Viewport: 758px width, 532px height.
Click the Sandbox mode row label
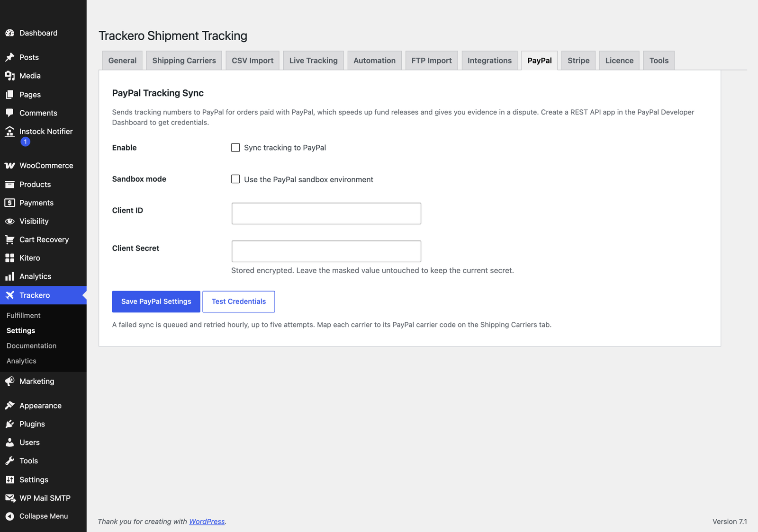tap(139, 179)
